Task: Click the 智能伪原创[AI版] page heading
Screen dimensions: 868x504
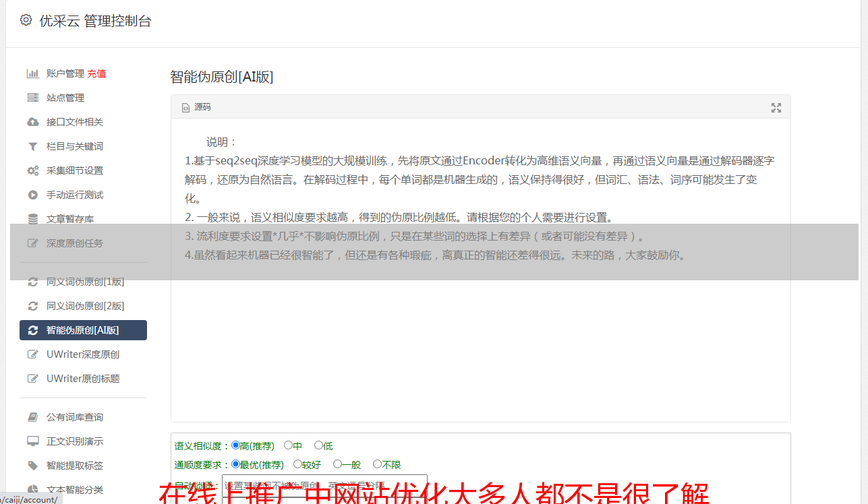Action: (x=222, y=77)
